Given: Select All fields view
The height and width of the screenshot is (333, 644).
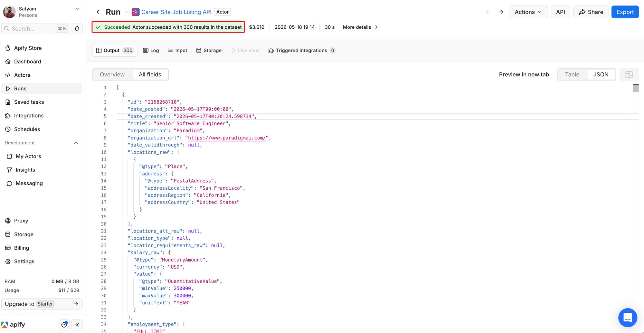Looking at the screenshot, I should pyautogui.click(x=150, y=74).
